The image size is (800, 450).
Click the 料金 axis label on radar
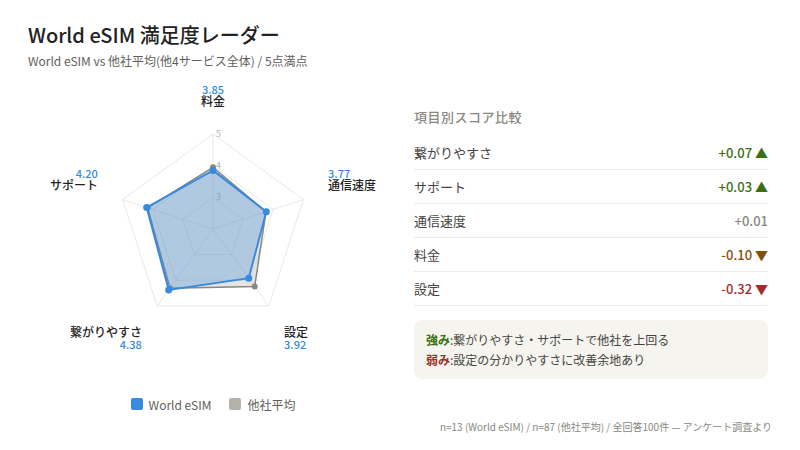click(x=213, y=102)
